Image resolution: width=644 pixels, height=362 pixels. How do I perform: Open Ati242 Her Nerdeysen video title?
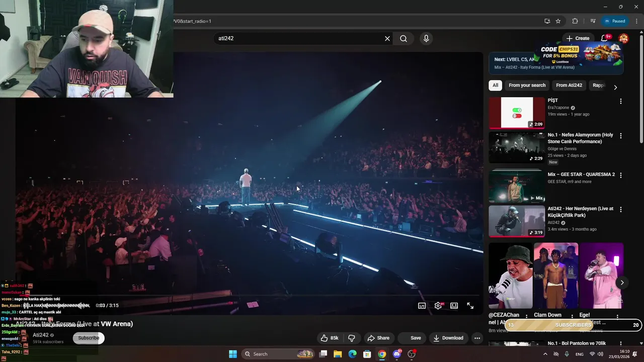click(x=581, y=212)
